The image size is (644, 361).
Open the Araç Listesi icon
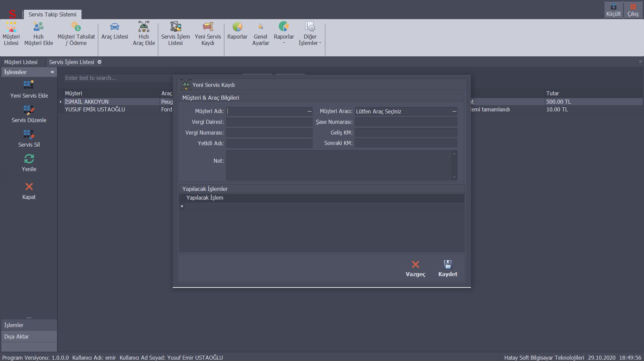(x=115, y=31)
